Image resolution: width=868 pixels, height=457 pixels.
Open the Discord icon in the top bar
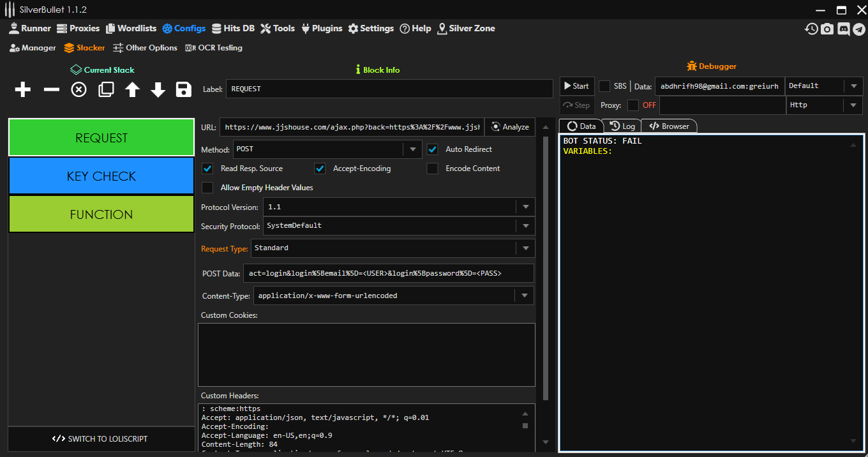tap(843, 29)
